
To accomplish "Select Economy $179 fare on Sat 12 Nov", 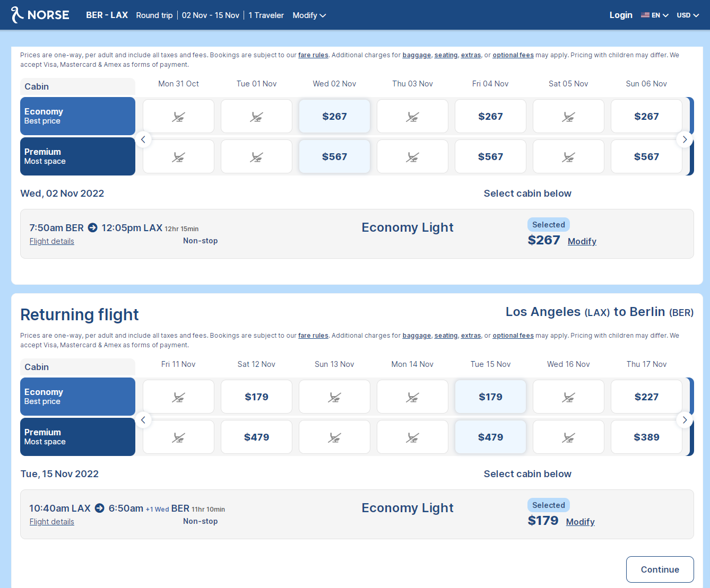I will pyautogui.click(x=256, y=397).
